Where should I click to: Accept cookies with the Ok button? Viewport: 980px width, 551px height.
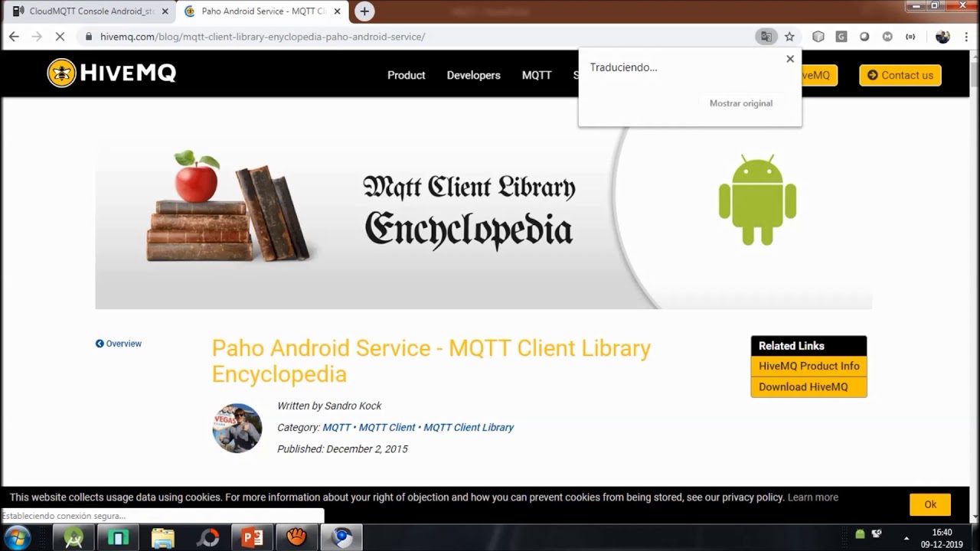[930, 504]
